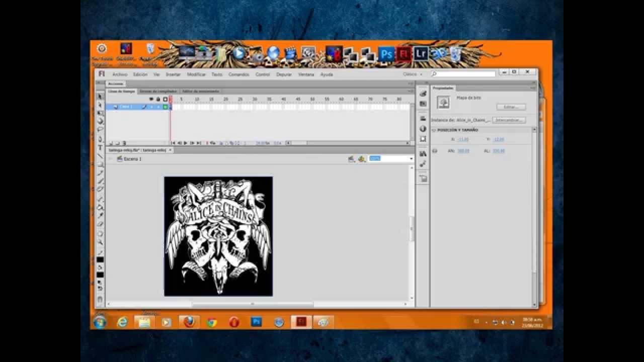Open the timeline panel options menu
This screenshot has width=644, height=362.
point(411,90)
